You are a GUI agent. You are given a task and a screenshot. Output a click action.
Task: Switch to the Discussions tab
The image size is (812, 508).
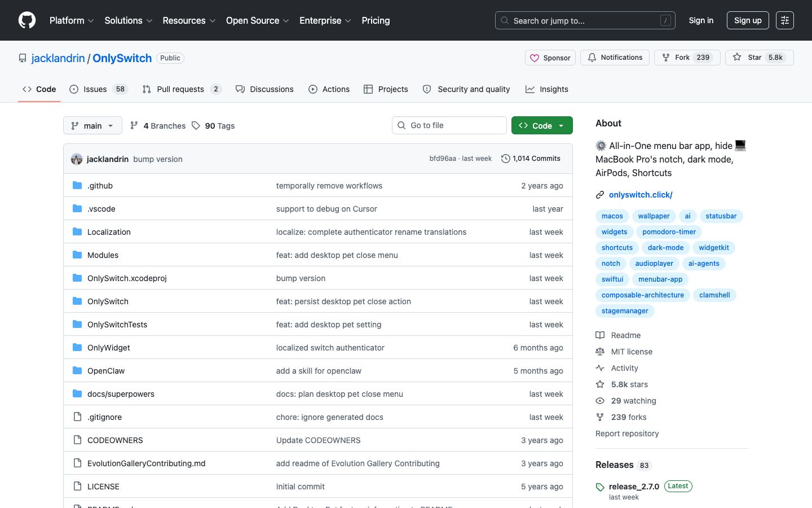pos(264,89)
